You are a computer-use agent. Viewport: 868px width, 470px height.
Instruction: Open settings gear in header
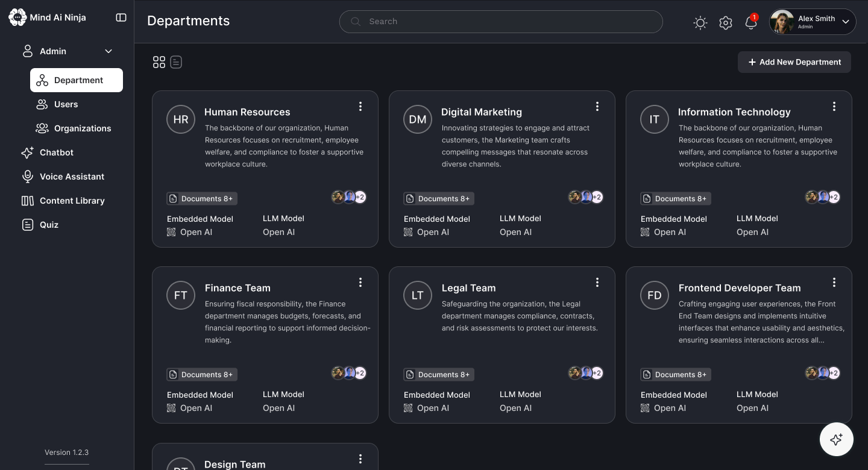tap(726, 23)
